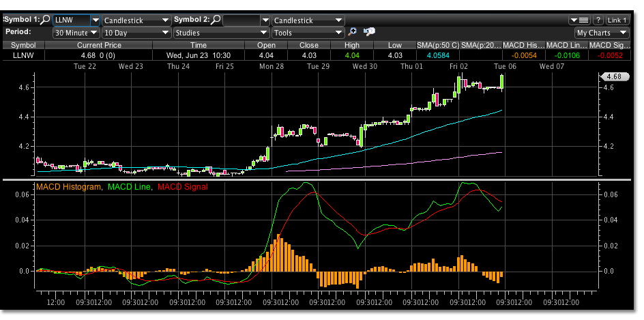Open the Studies menu

pyautogui.click(x=221, y=32)
